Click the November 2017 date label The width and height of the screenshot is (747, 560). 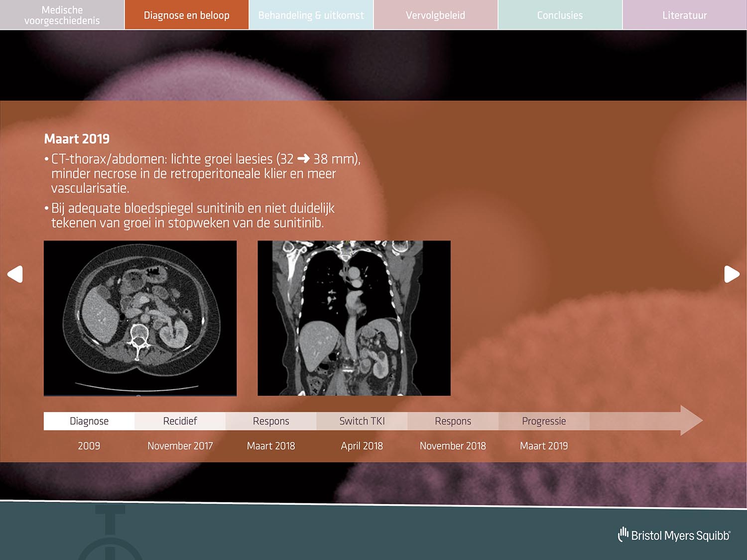click(180, 446)
